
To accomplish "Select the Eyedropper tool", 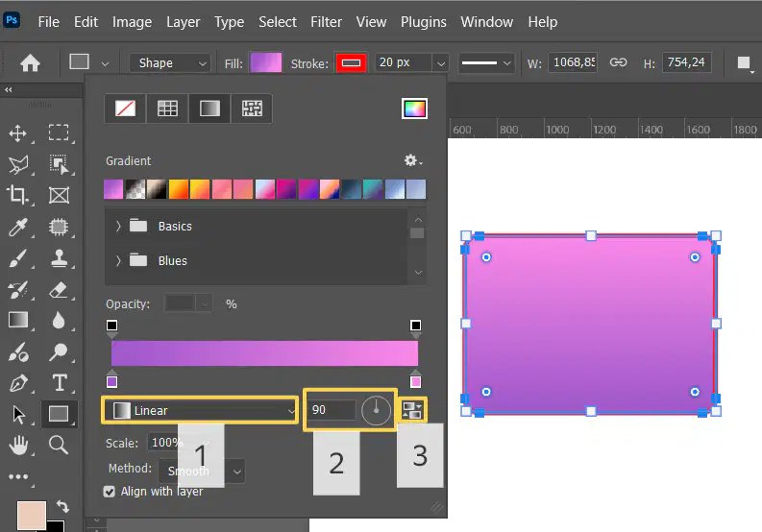I will 18,227.
